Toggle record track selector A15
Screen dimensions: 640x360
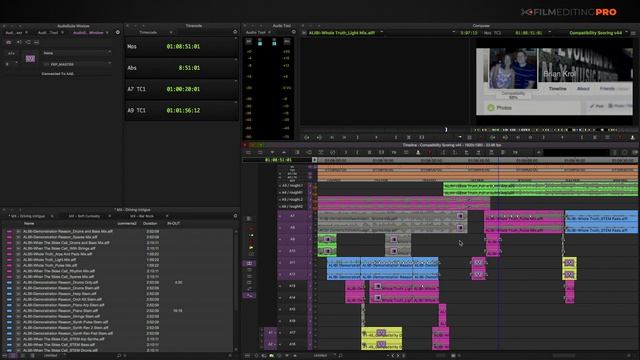293,309
